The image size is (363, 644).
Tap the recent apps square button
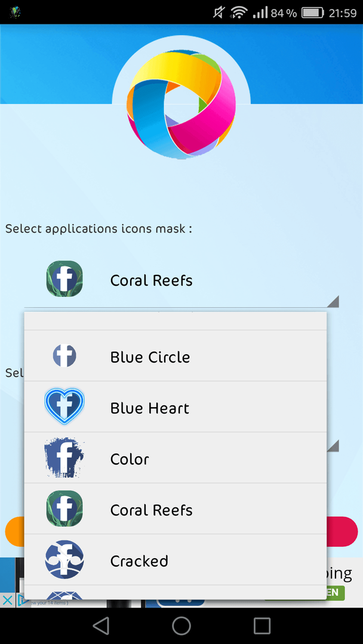tap(262, 626)
